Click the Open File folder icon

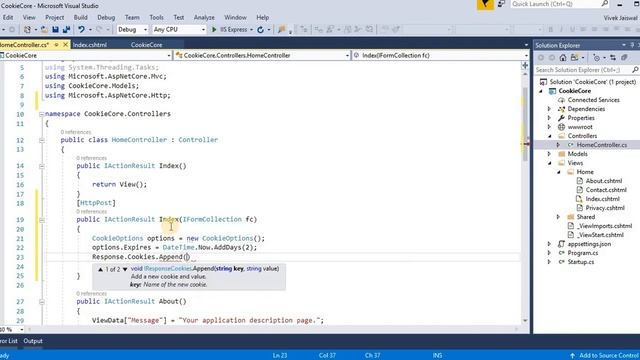[44, 29]
